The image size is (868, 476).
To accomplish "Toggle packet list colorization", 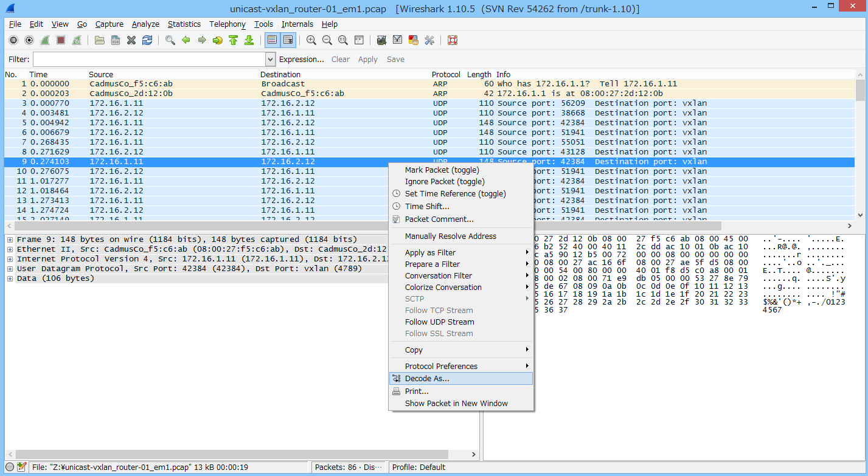I will pyautogui.click(x=273, y=40).
